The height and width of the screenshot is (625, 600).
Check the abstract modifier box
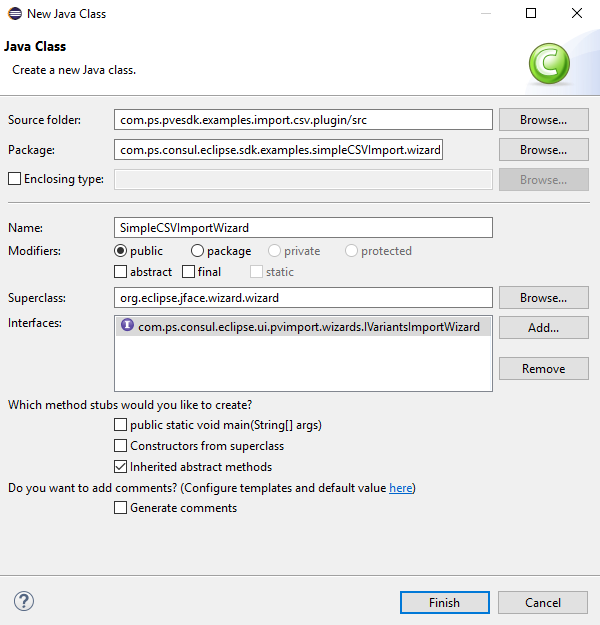121,271
